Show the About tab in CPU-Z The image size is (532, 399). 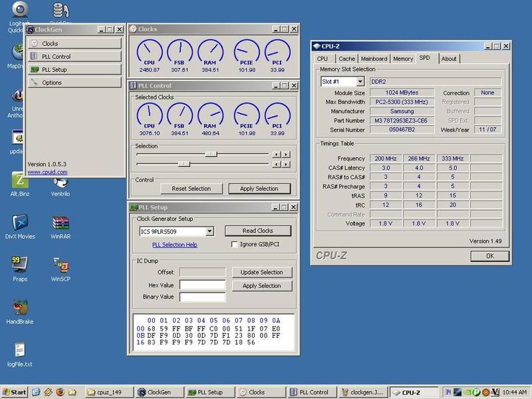(x=449, y=59)
